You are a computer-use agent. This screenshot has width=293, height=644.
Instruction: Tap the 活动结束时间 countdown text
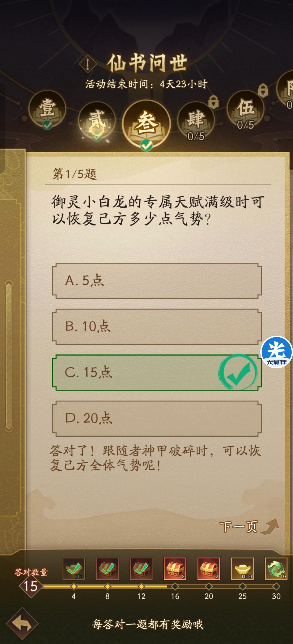[146, 84]
